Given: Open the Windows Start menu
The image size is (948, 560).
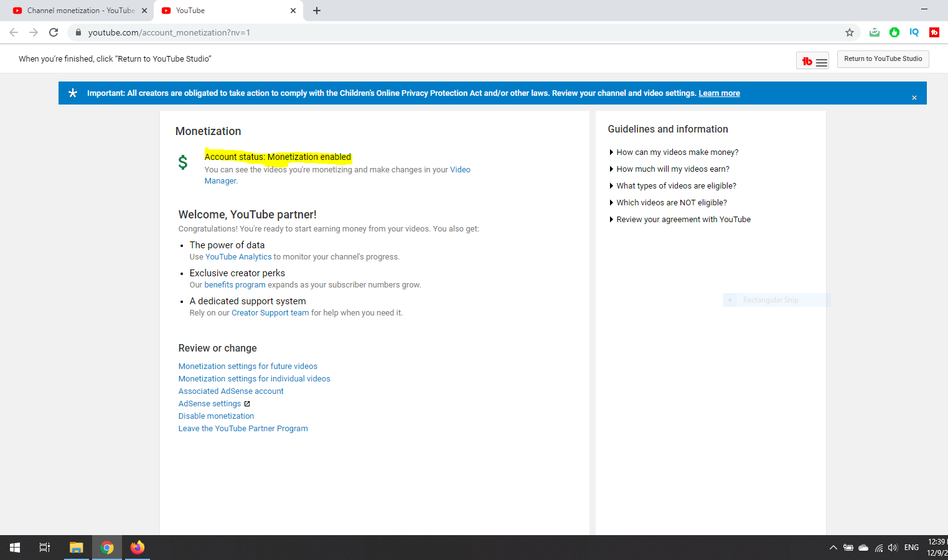Looking at the screenshot, I should (15, 548).
